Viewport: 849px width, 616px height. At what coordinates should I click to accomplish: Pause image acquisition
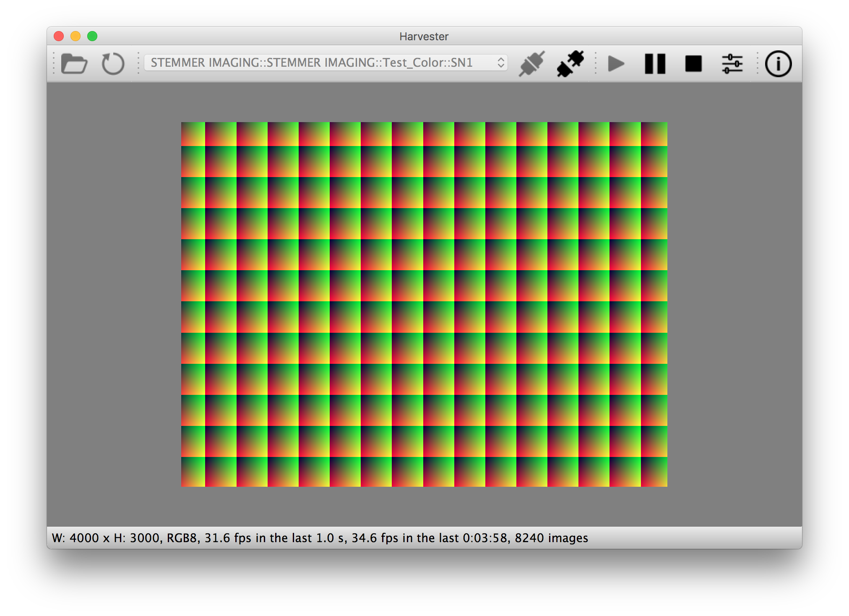[655, 64]
